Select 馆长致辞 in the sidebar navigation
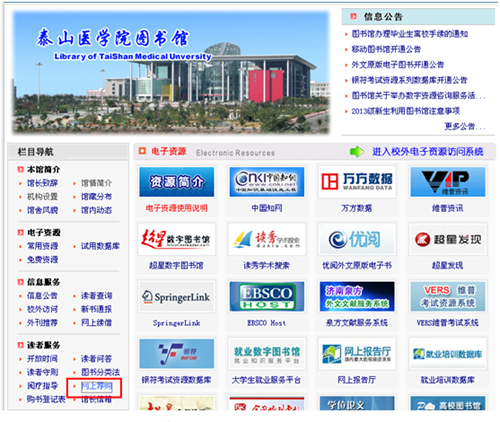 [42, 183]
